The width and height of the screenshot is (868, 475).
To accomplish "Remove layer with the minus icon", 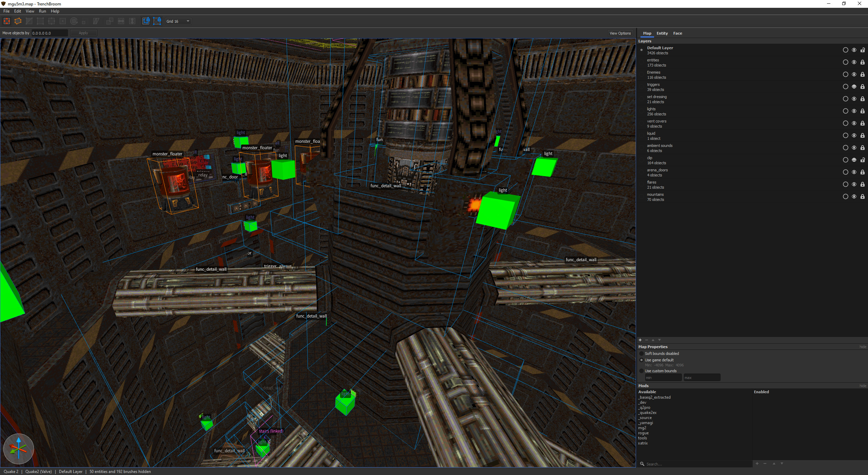I will click(647, 340).
